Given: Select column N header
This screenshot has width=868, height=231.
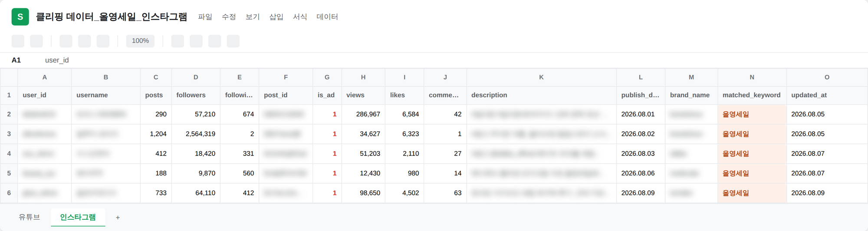Looking at the screenshot, I should (x=752, y=77).
